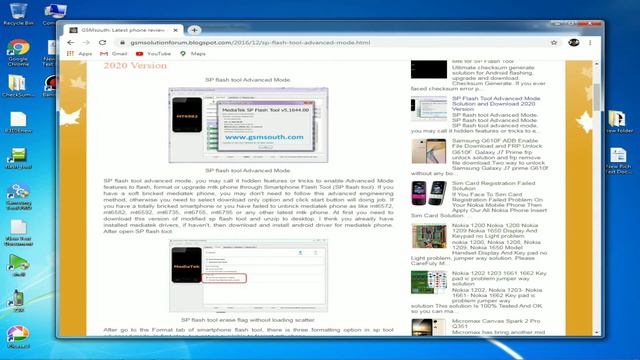Image resolution: width=640 pixels, height=360 pixels.
Task: Open the Chrome profile avatar
Action: tap(573, 42)
